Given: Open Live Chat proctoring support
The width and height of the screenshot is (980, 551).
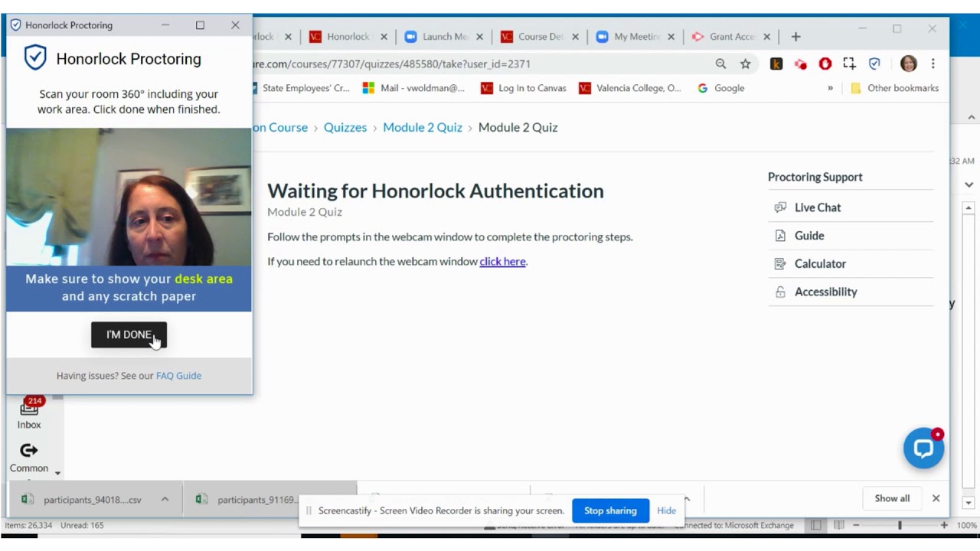Looking at the screenshot, I should (x=817, y=207).
